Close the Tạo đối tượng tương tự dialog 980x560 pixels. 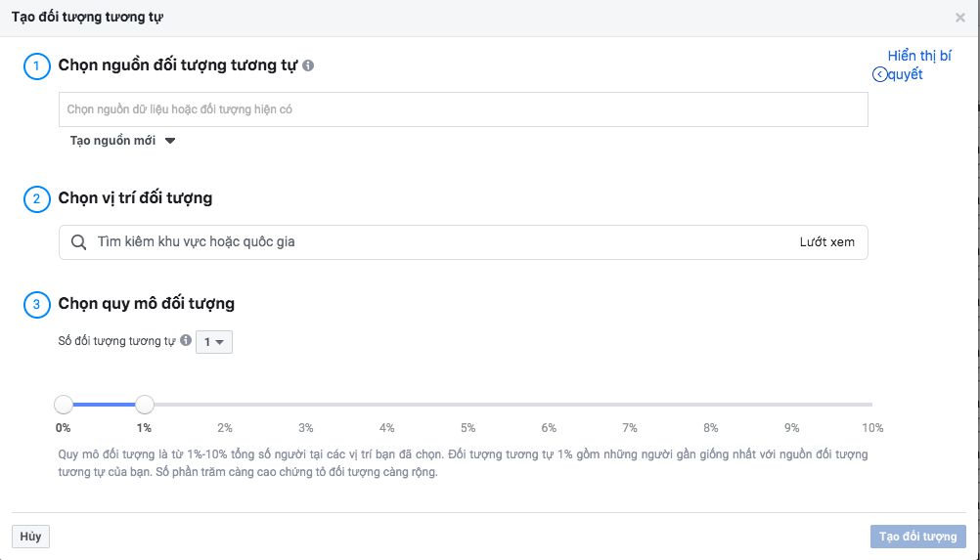(960, 18)
